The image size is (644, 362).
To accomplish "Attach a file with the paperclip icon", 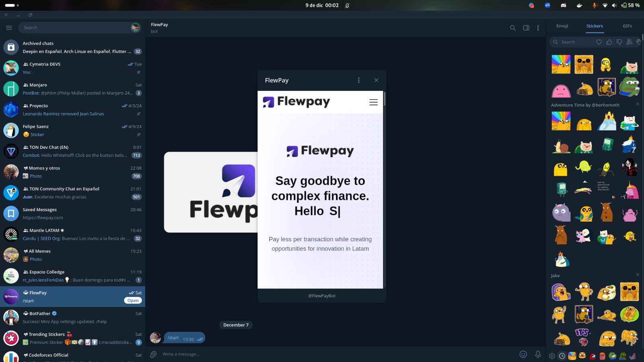I will tap(153, 354).
